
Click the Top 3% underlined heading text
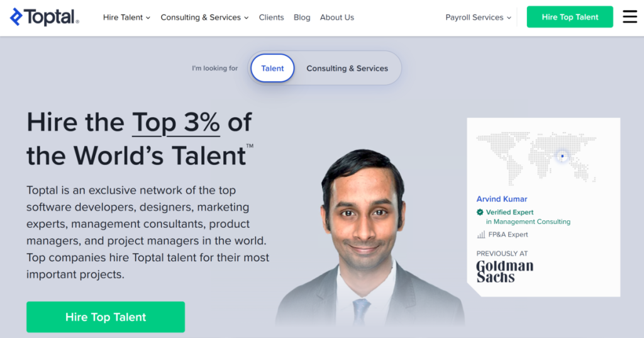coord(175,123)
